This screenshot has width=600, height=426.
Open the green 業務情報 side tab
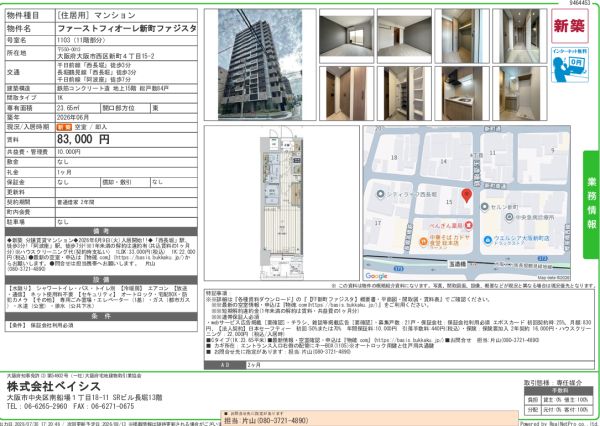pyautogui.click(x=591, y=205)
